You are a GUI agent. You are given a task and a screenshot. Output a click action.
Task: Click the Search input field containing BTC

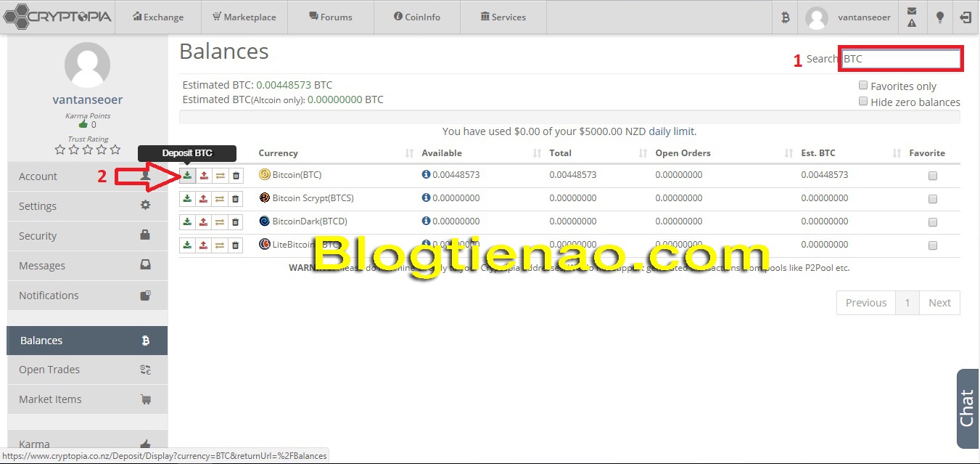click(x=901, y=59)
